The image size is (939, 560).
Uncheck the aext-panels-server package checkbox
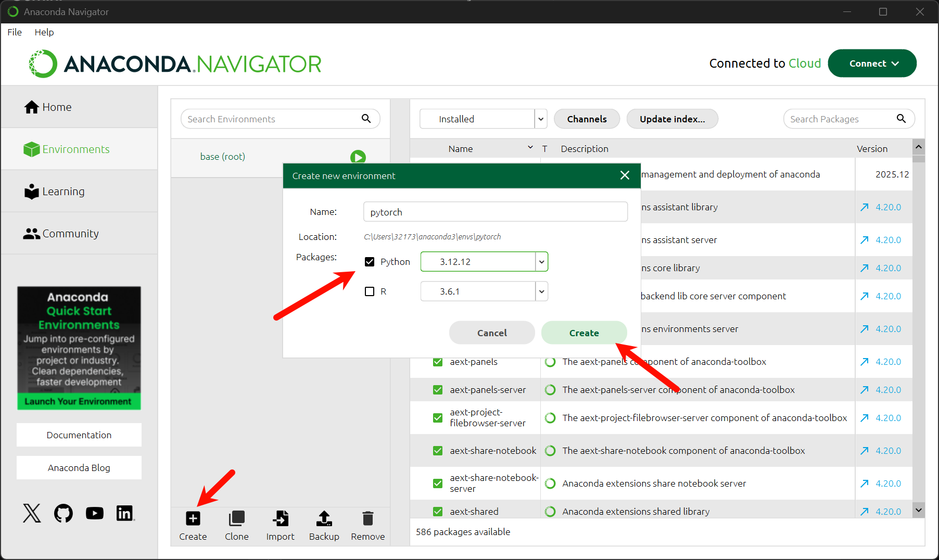[x=438, y=390]
